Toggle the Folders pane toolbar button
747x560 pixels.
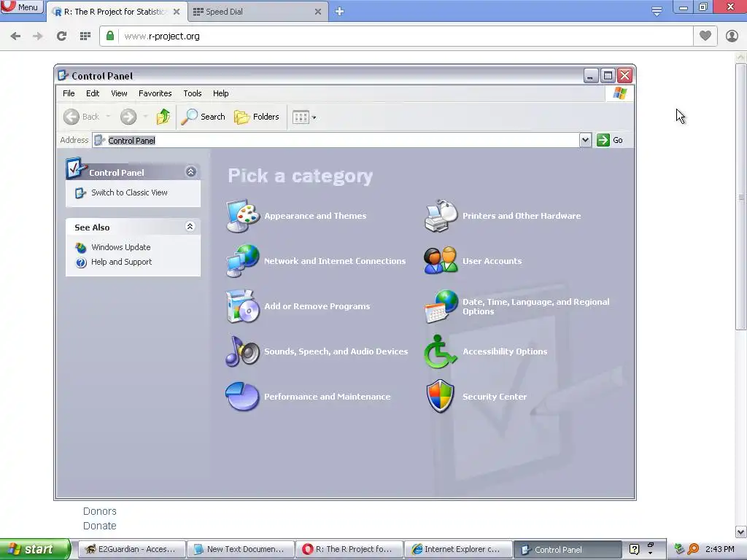coord(256,117)
